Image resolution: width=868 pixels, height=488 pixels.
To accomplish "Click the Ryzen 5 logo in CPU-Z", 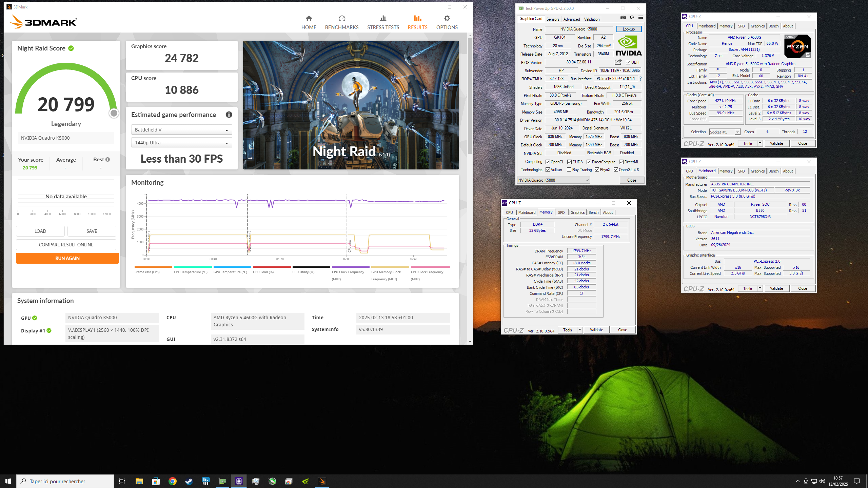I will (x=797, y=46).
